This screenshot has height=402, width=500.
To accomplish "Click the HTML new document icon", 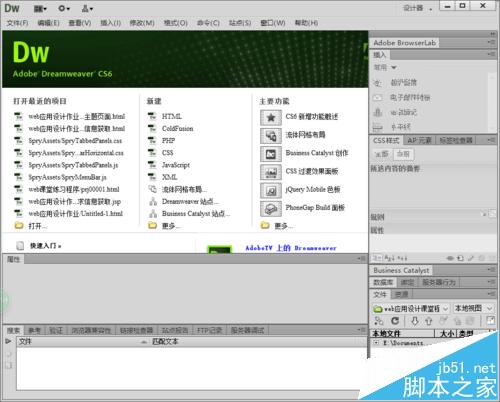I will click(x=152, y=116).
